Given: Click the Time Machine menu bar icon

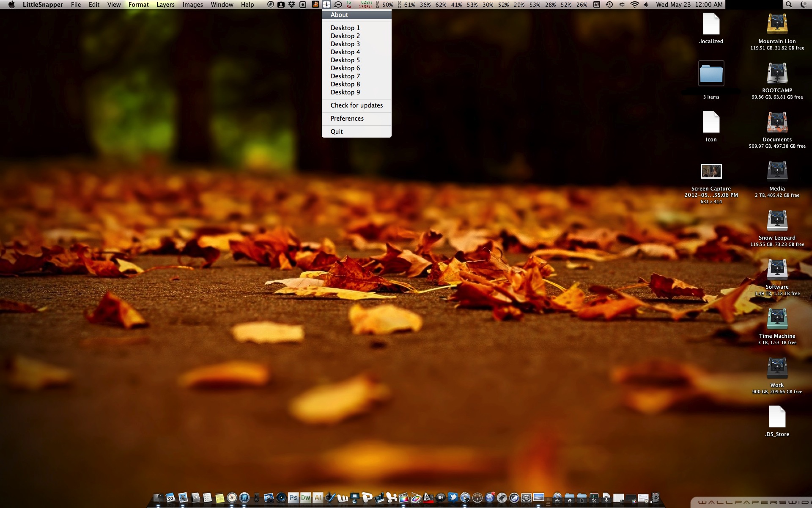Looking at the screenshot, I should click(x=609, y=5).
